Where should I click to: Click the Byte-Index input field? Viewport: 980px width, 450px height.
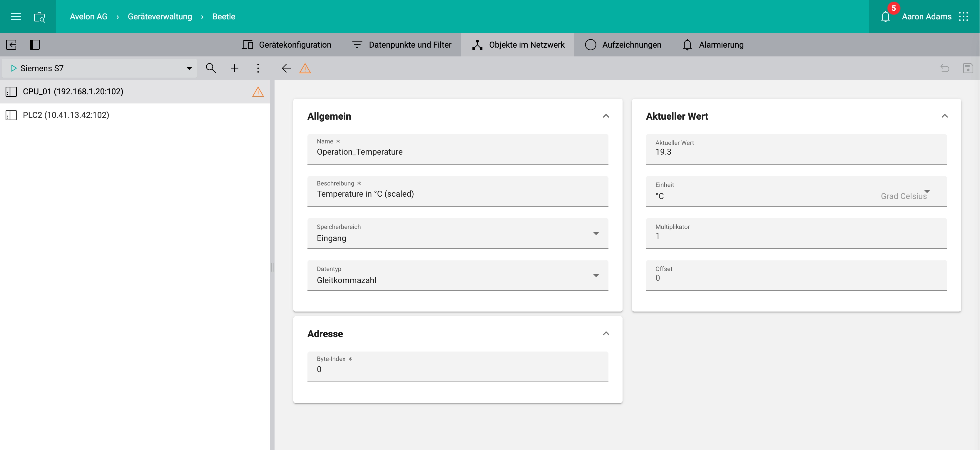[x=457, y=369]
